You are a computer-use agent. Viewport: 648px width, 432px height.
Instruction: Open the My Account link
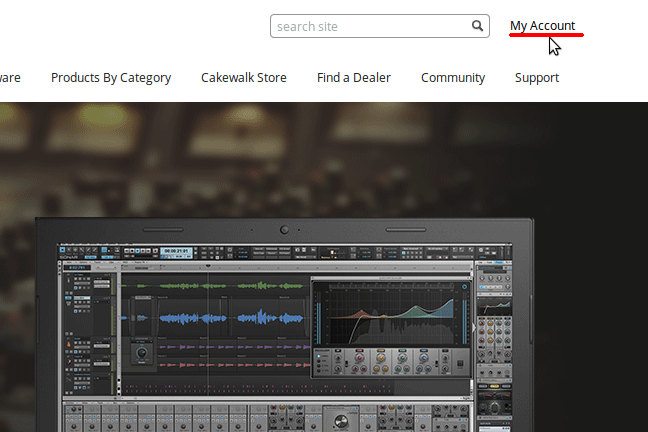542,26
